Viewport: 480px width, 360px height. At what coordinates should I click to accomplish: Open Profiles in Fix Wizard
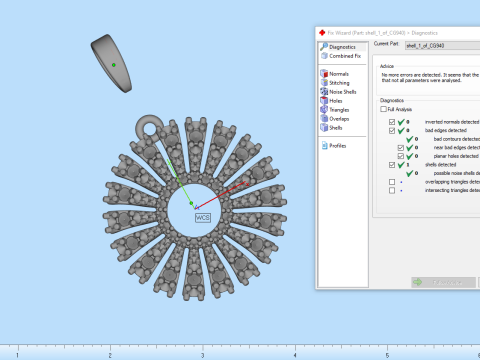(337, 146)
